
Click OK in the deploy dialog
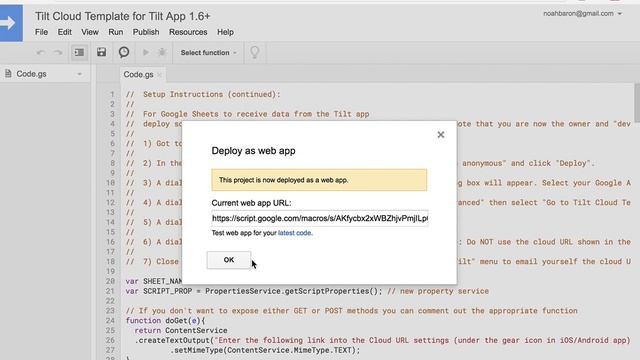tap(229, 260)
